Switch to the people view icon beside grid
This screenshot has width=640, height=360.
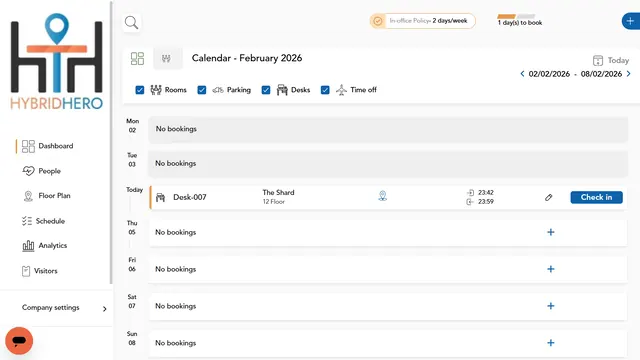(166, 58)
